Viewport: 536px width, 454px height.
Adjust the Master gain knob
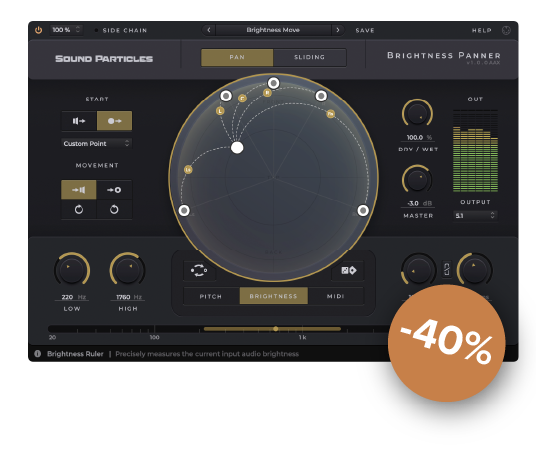(417, 179)
